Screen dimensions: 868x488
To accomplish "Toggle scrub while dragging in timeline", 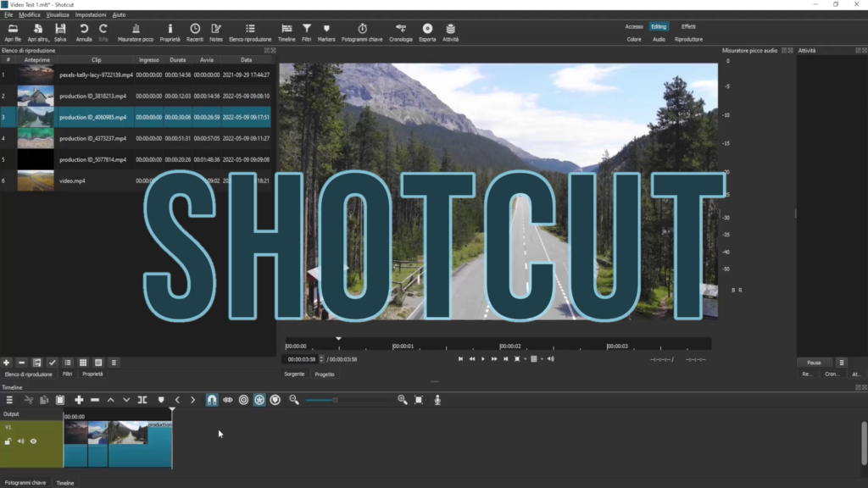I will [x=227, y=400].
